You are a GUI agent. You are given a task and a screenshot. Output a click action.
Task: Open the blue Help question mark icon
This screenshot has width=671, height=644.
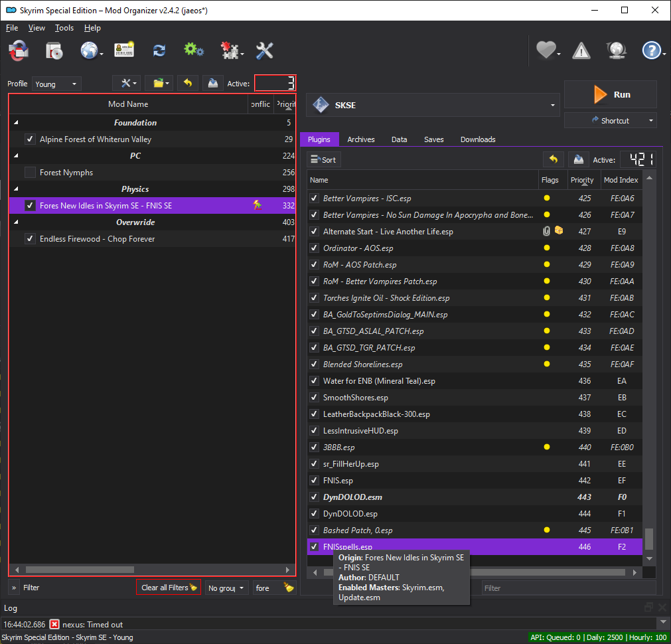(x=651, y=50)
